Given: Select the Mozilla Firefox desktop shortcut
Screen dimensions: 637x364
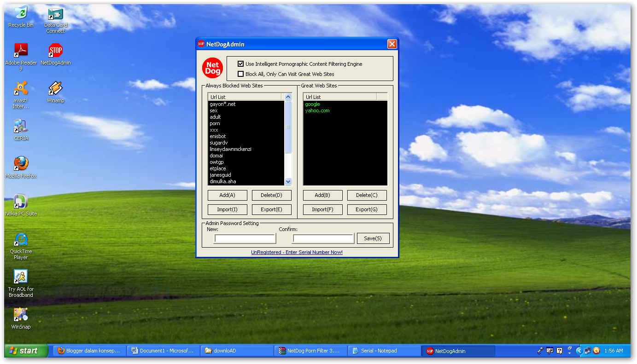Looking at the screenshot, I should 21,168.
